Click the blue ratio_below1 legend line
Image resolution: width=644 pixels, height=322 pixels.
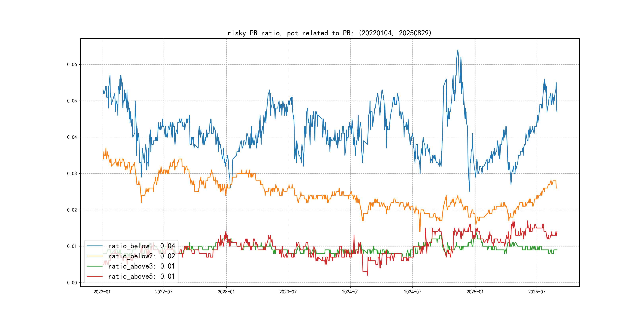pos(94,246)
